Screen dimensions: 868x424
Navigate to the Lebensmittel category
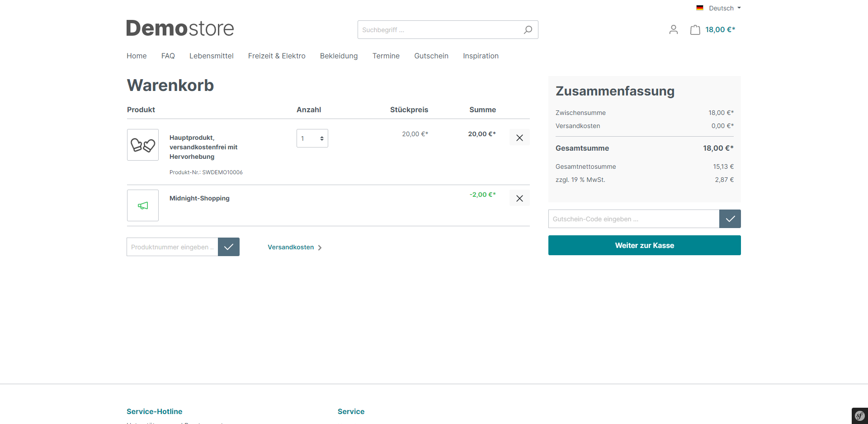[x=211, y=56]
